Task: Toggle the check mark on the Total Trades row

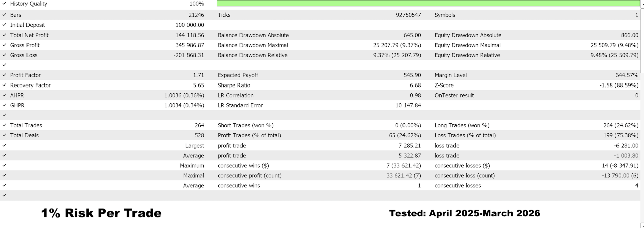Action: point(4,125)
